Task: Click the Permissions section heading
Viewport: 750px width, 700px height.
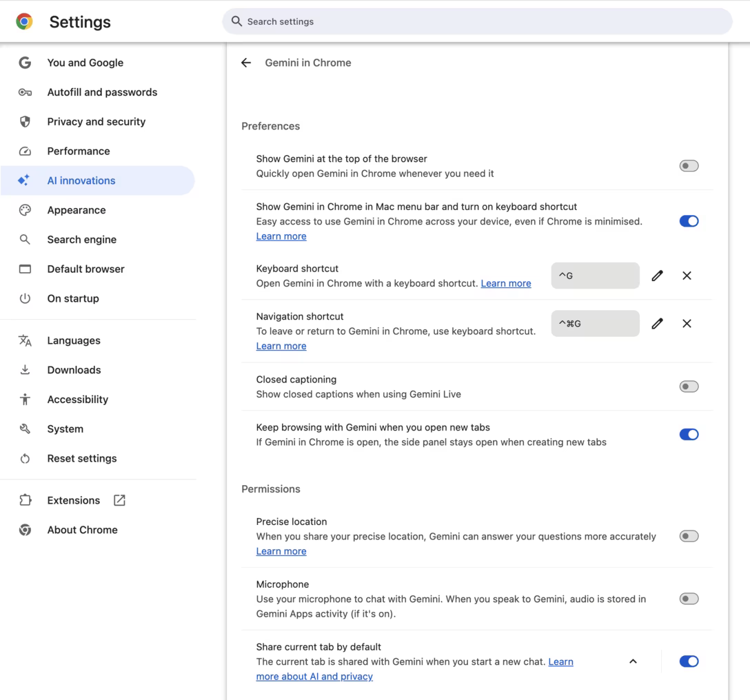Action: (271, 488)
